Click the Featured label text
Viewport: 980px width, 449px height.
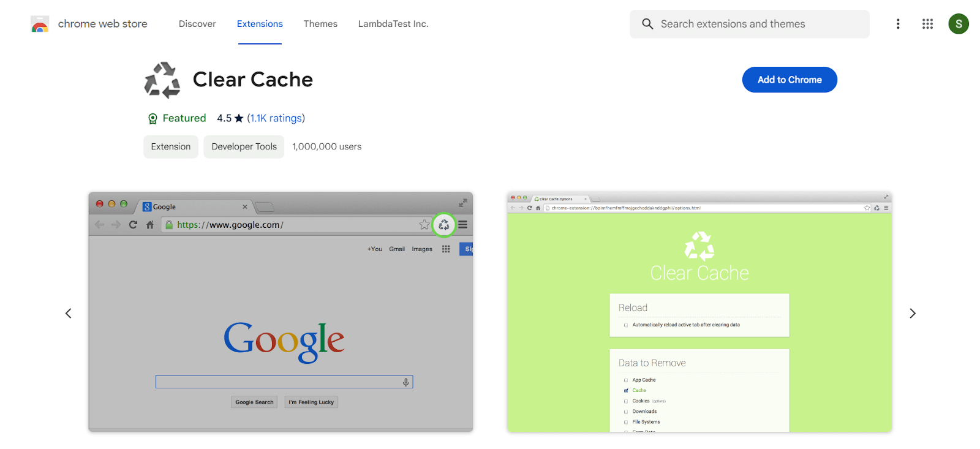click(x=184, y=118)
